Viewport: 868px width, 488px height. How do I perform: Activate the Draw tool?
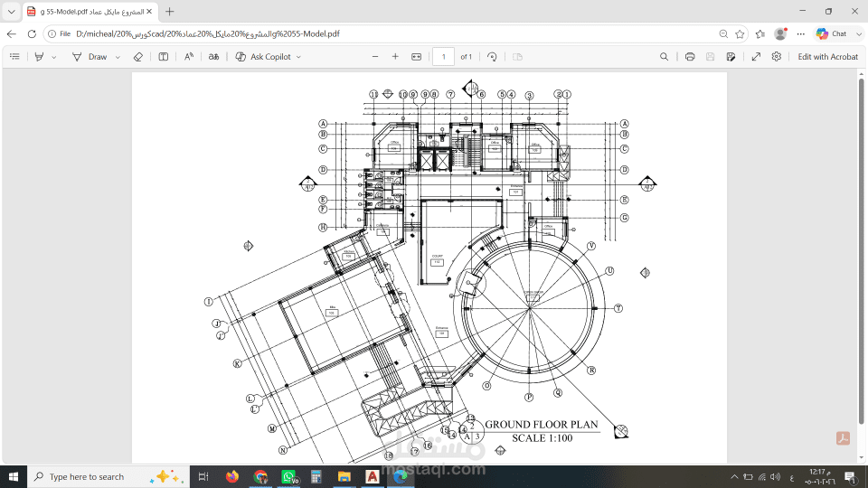click(90, 56)
